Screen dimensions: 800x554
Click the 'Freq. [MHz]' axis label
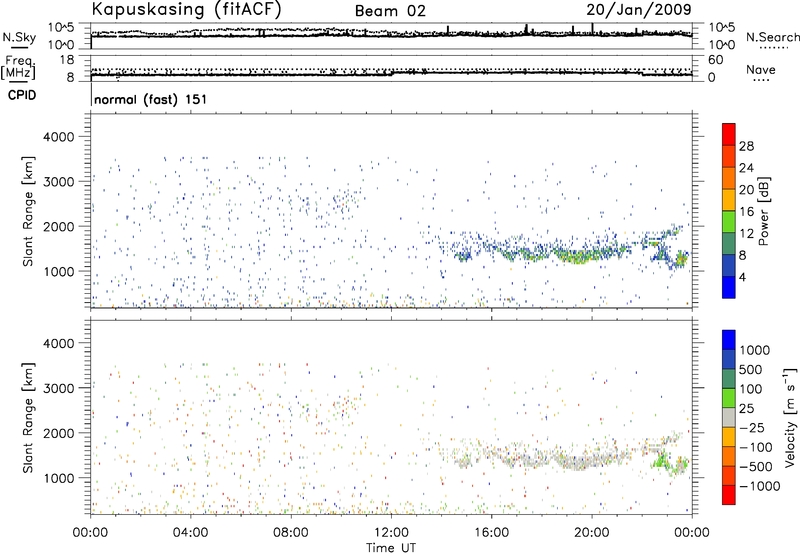(x=18, y=67)
